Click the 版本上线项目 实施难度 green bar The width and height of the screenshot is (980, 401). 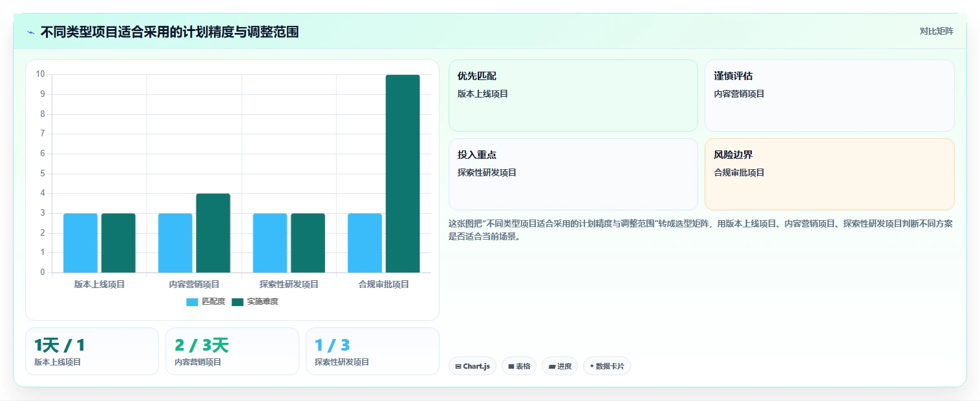[118, 243]
